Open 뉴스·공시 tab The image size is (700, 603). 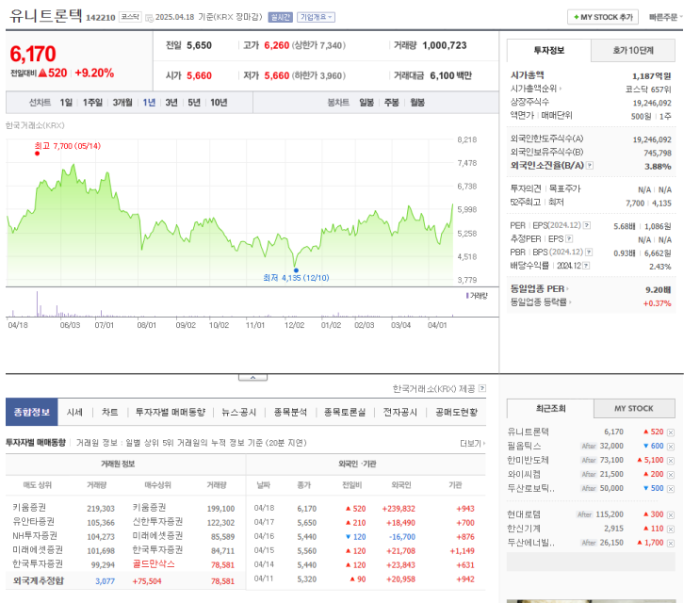click(x=239, y=412)
